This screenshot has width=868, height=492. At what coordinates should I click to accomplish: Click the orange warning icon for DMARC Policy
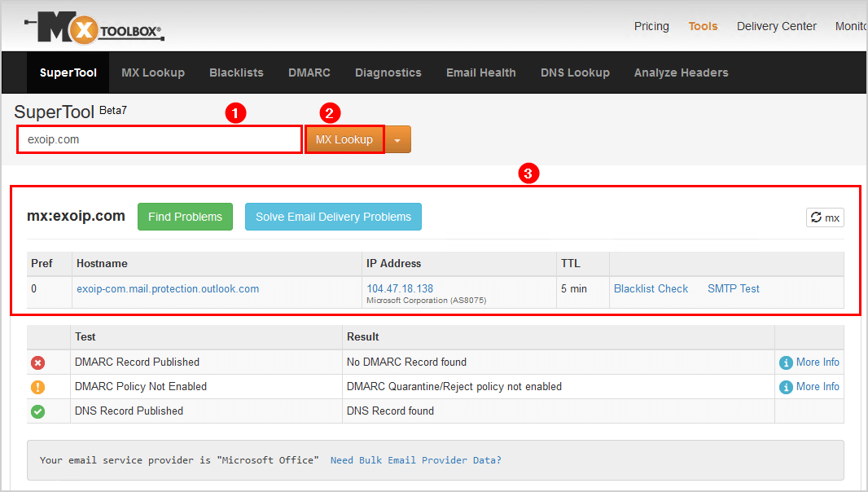tap(37, 387)
